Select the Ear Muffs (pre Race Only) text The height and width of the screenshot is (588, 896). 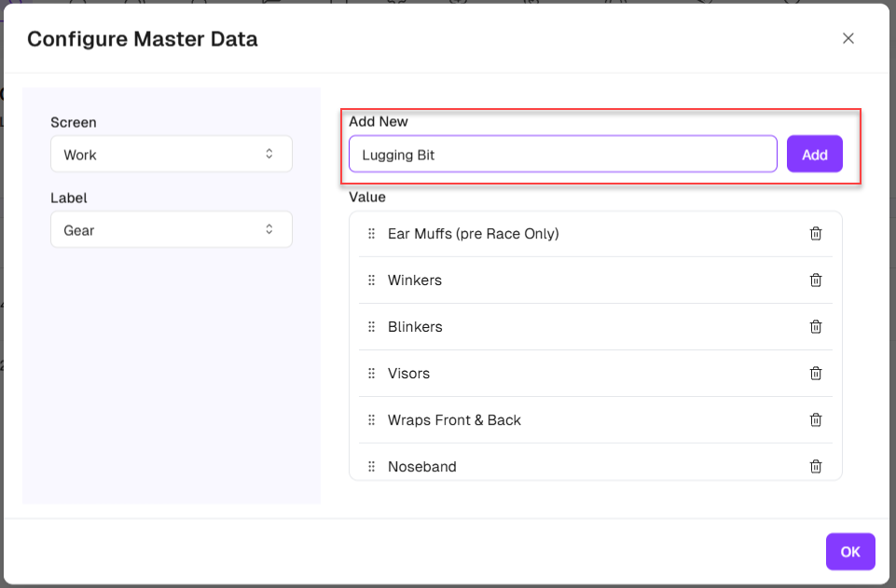[x=473, y=234]
